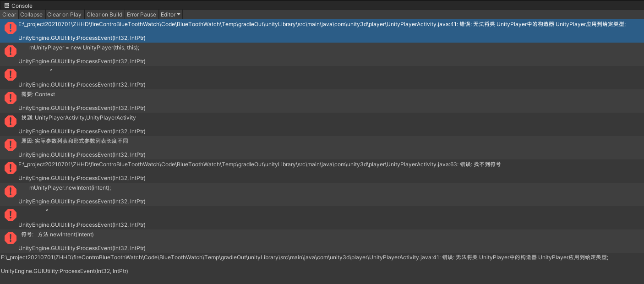Click the error icon beside the java:41 error

pyautogui.click(x=10, y=28)
